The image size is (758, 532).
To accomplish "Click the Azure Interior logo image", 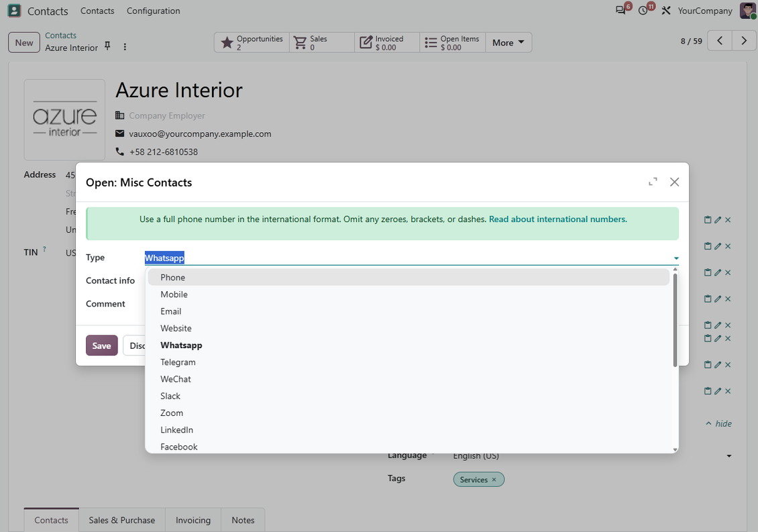I will 65,119.
